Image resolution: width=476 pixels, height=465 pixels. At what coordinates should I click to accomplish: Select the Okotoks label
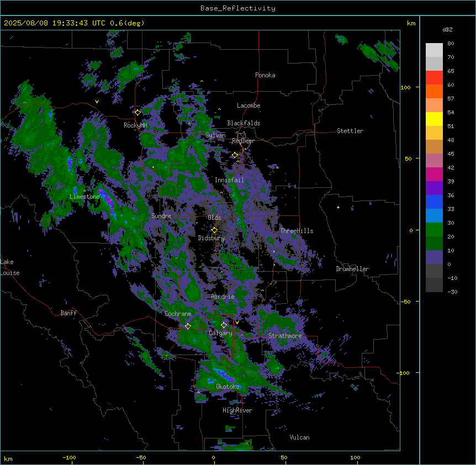pyautogui.click(x=228, y=387)
